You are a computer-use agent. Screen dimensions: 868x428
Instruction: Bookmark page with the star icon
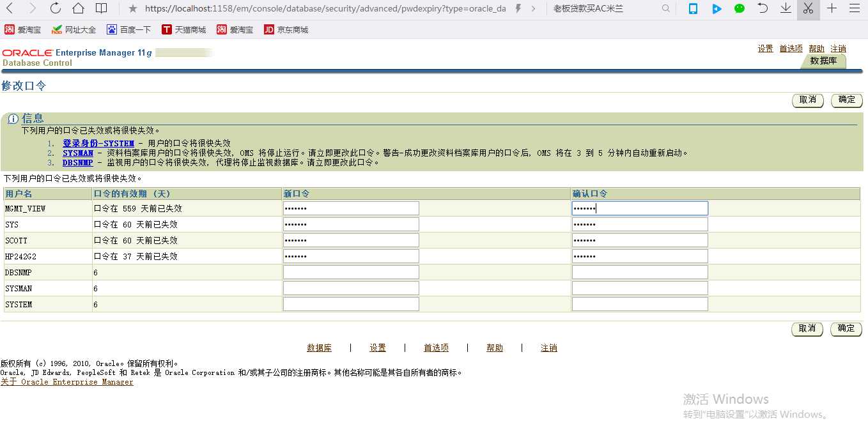coord(132,9)
